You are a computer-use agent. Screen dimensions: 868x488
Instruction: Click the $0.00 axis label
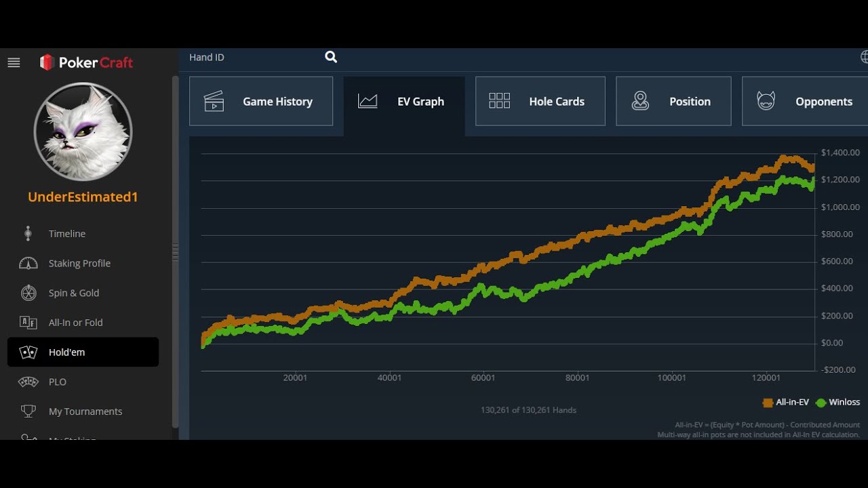tap(831, 343)
